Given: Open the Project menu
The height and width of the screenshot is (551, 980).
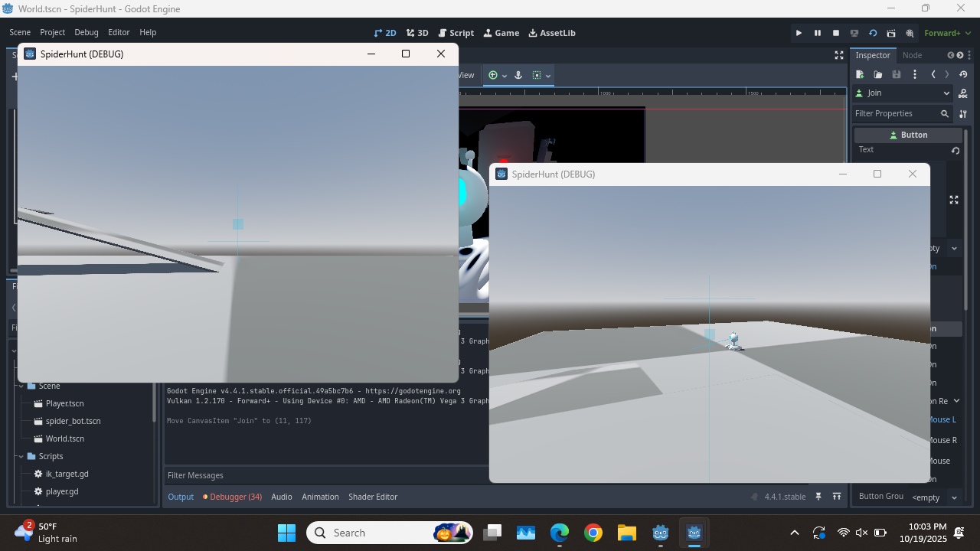Looking at the screenshot, I should tap(53, 32).
